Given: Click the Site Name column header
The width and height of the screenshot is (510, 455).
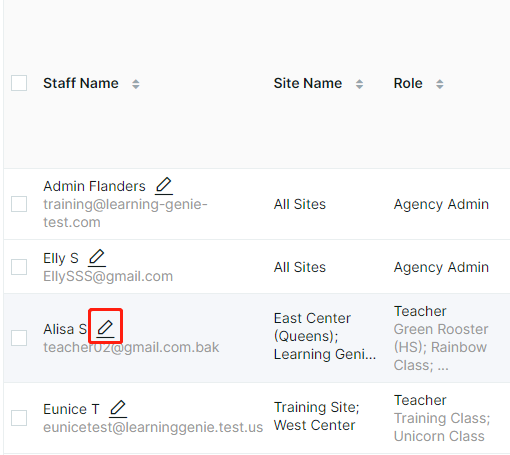Looking at the screenshot, I should coord(308,83).
